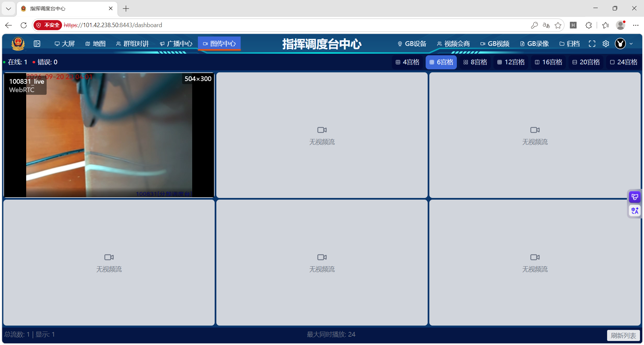Screen dimensions: 644x345
Task: Click the 100831_live video stream
Action: pyautogui.click(x=109, y=135)
